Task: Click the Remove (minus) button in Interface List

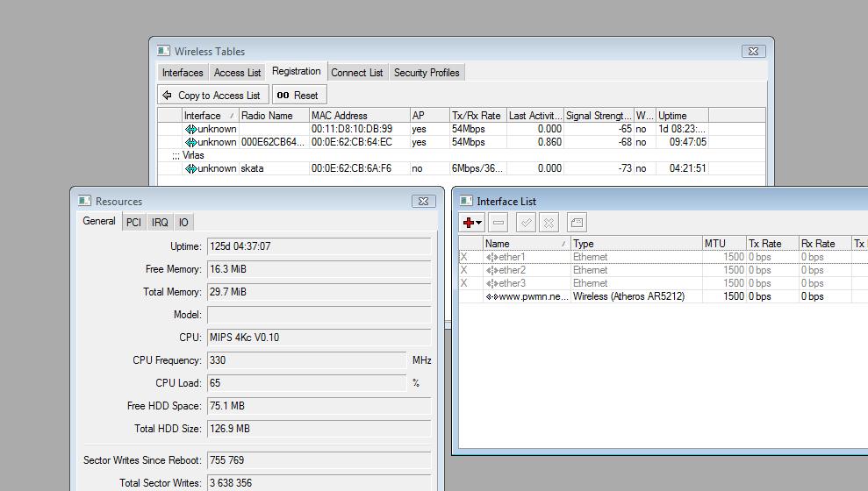Action: coord(499,223)
